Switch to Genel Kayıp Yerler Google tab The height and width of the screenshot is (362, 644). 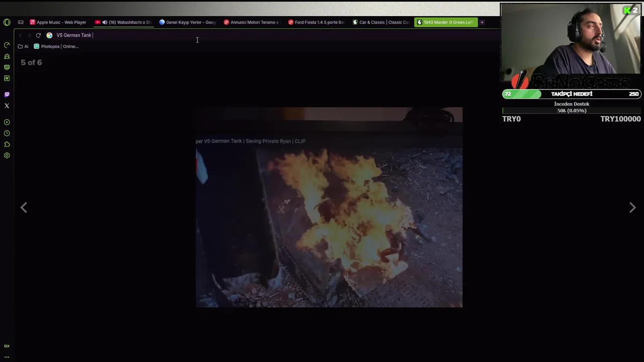(187, 22)
